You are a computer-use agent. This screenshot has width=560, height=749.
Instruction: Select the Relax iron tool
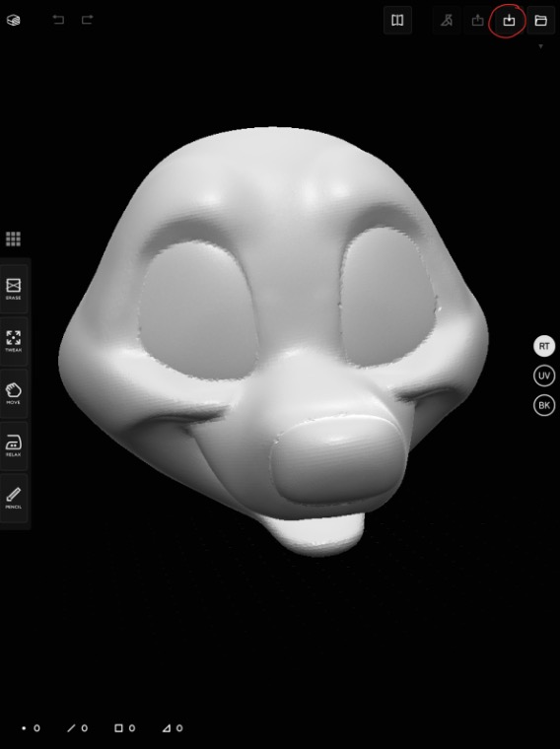click(x=14, y=445)
